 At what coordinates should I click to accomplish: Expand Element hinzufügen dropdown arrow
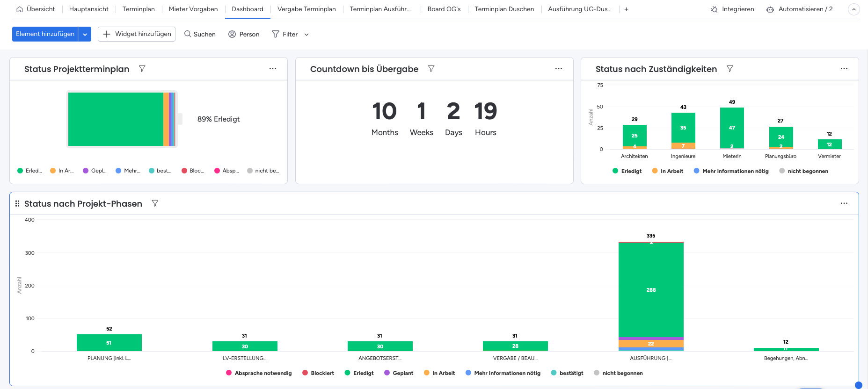pos(85,34)
